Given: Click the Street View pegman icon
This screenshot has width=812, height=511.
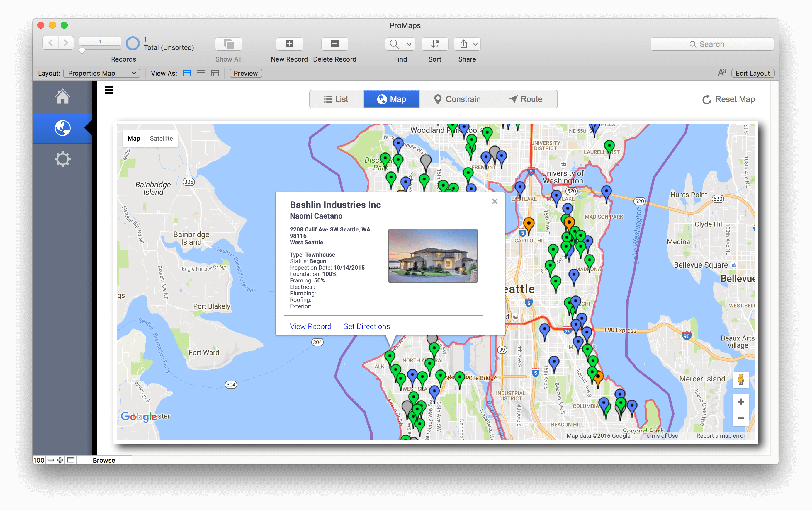Looking at the screenshot, I should tap(740, 380).
